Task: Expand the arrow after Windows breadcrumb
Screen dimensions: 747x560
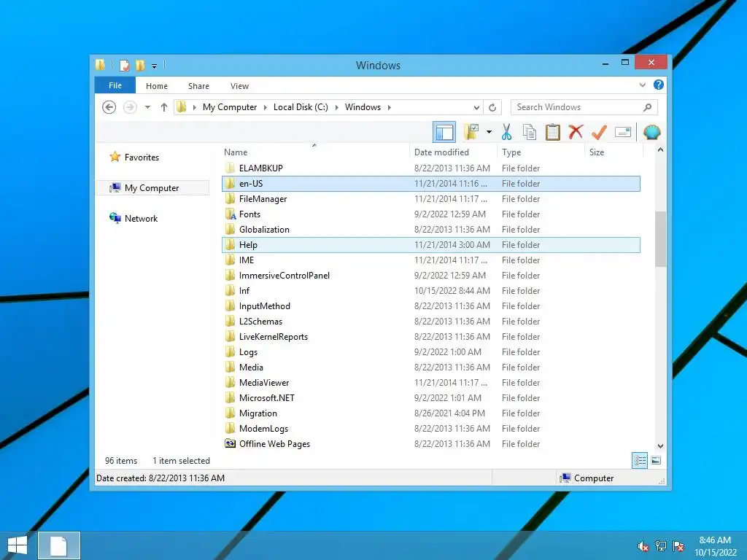Action: (x=390, y=108)
